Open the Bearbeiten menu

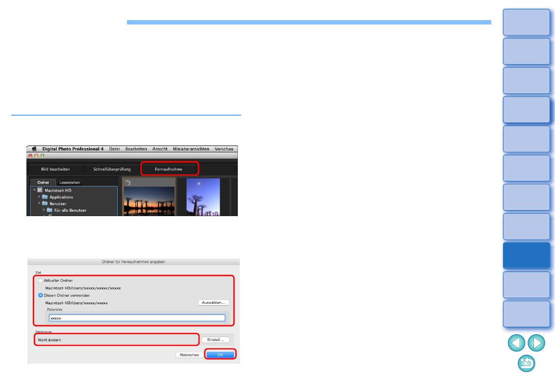click(x=136, y=149)
